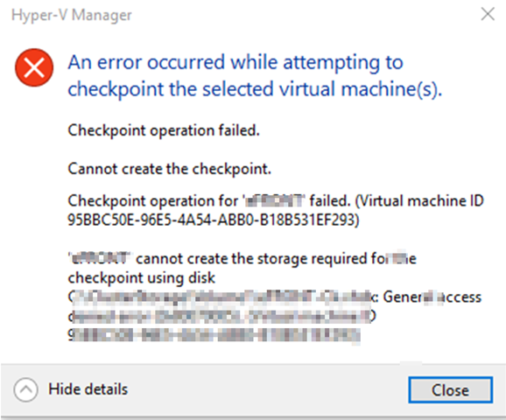Image resolution: width=506 pixels, height=420 pixels.
Task: Click the blurred disk path line
Action: (223, 297)
